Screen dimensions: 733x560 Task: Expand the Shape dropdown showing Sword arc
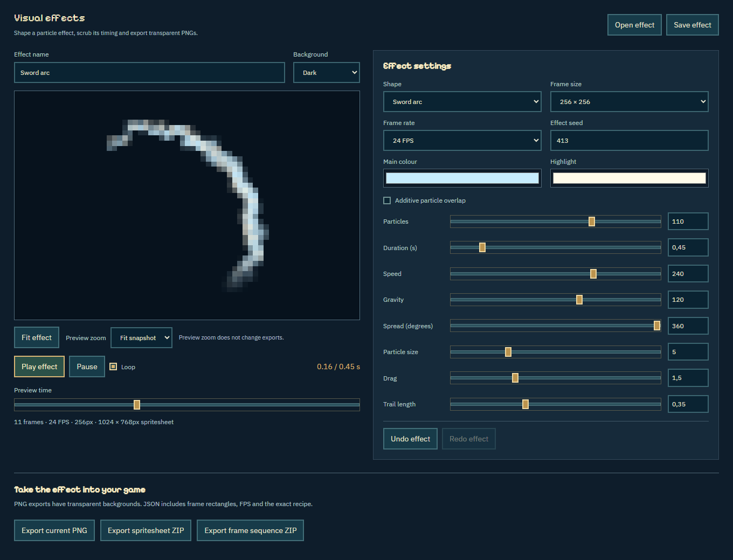[x=462, y=102]
